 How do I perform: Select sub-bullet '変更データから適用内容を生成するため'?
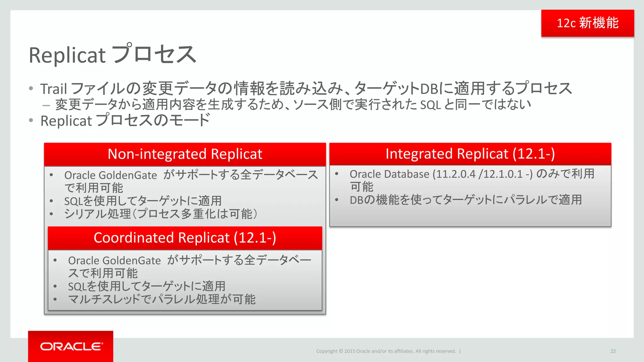(293, 105)
